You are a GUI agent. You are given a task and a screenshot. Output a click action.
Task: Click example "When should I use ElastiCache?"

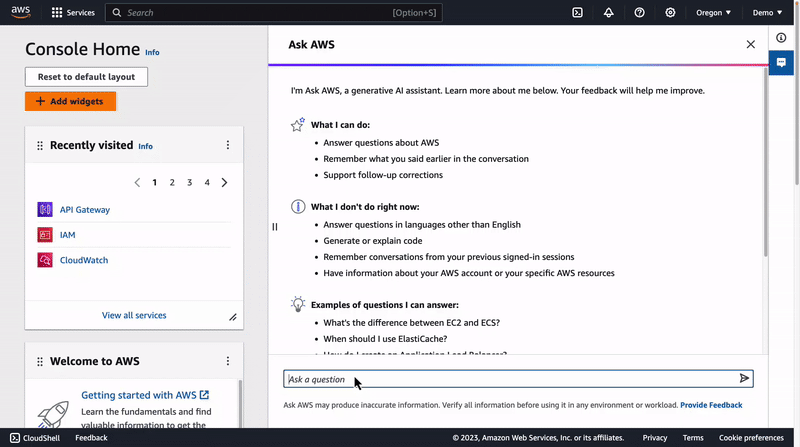385,339
